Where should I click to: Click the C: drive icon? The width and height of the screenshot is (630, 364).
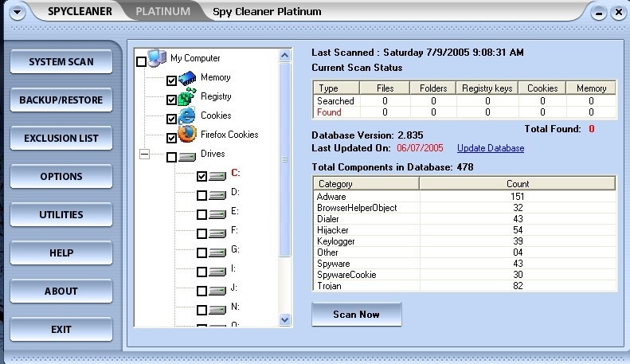point(217,176)
